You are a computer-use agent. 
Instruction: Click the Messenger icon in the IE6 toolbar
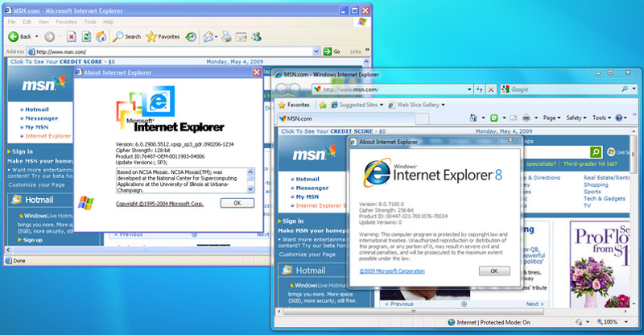tap(257, 36)
